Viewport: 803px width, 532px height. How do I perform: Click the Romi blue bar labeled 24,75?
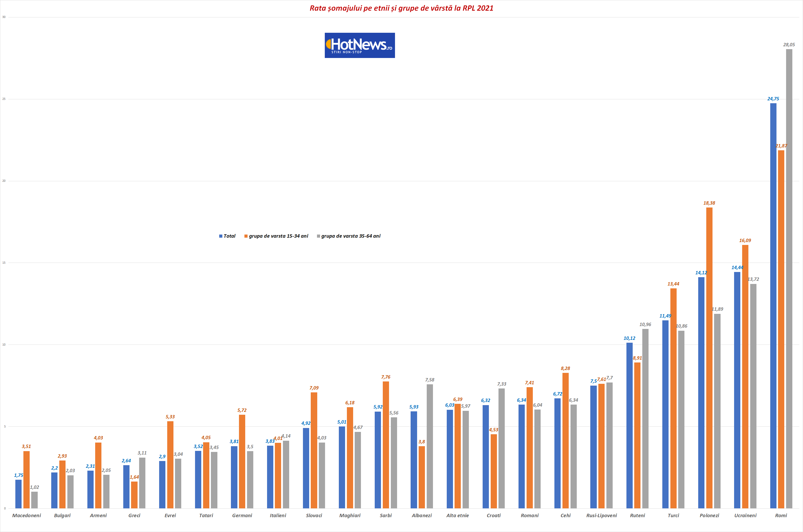pyautogui.click(x=773, y=305)
